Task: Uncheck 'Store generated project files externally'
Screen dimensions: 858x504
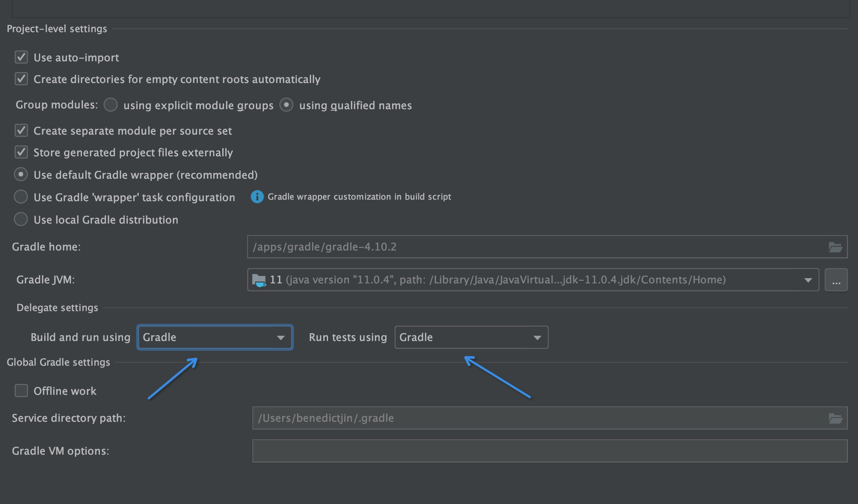Action: coord(21,152)
